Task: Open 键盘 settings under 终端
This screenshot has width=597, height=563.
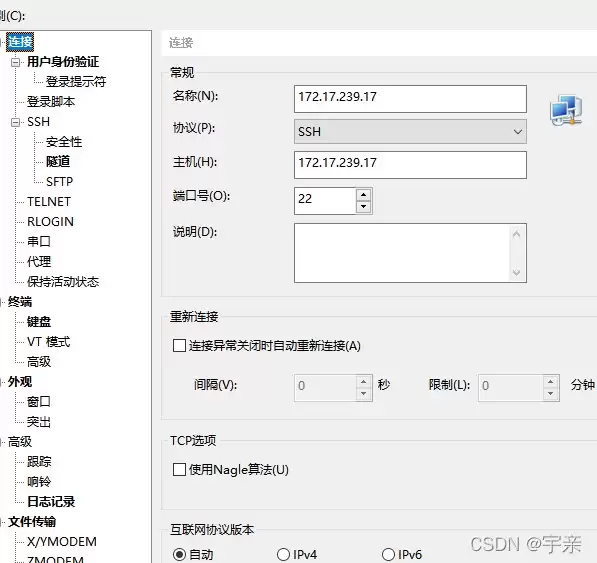Action: [39, 322]
